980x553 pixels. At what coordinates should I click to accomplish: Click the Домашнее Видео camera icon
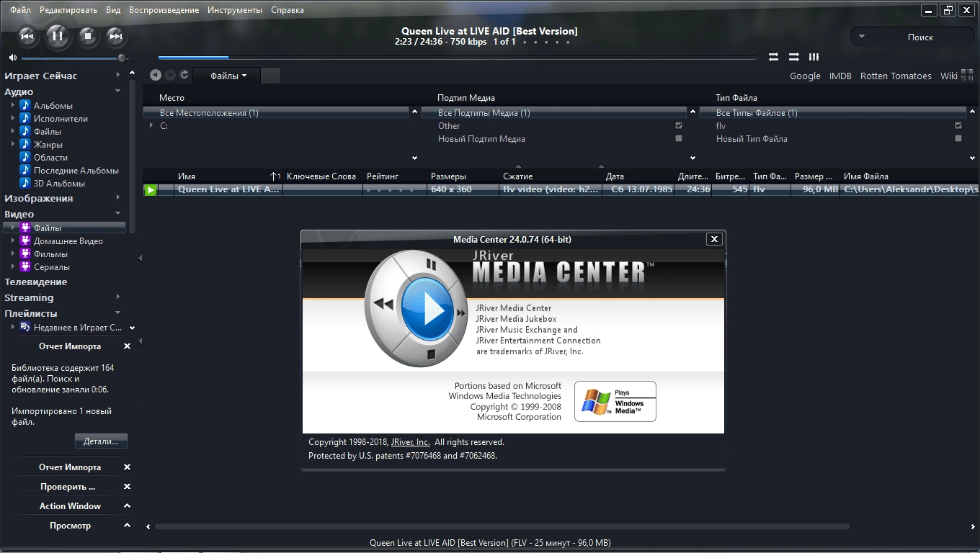point(25,241)
